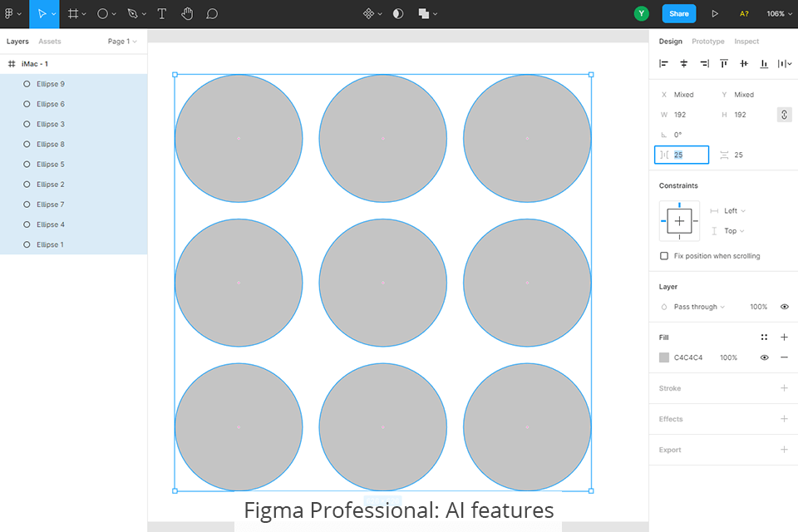Select the Ellipse shape tool
This screenshot has height=532, width=798.
point(103,14)
